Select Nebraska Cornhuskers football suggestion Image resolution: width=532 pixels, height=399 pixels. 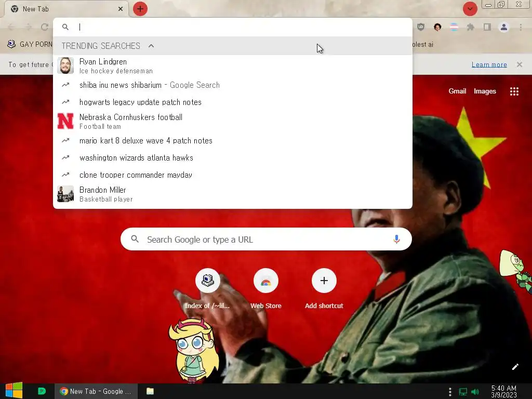tap(233, 121)
